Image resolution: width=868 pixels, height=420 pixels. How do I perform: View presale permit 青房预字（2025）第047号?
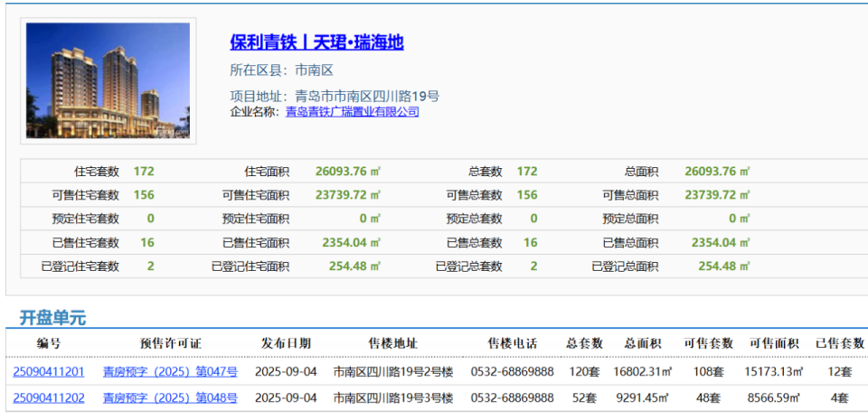click(170, 371)
